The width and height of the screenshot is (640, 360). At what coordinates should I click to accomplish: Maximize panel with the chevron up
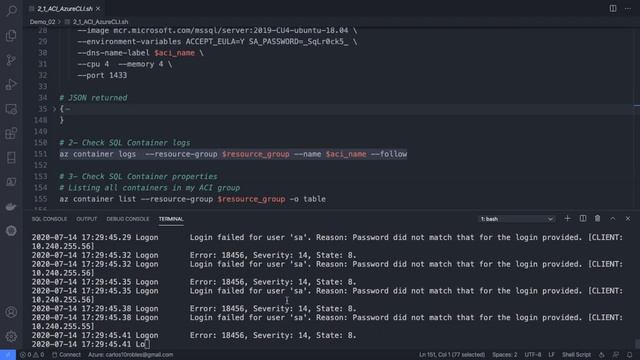613,219
